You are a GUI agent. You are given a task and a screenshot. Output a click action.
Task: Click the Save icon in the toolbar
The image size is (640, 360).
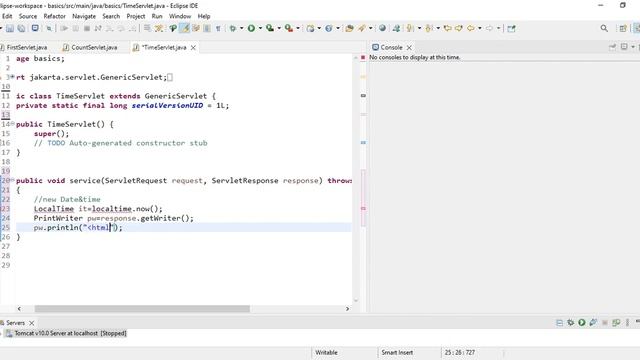(10, 28)
